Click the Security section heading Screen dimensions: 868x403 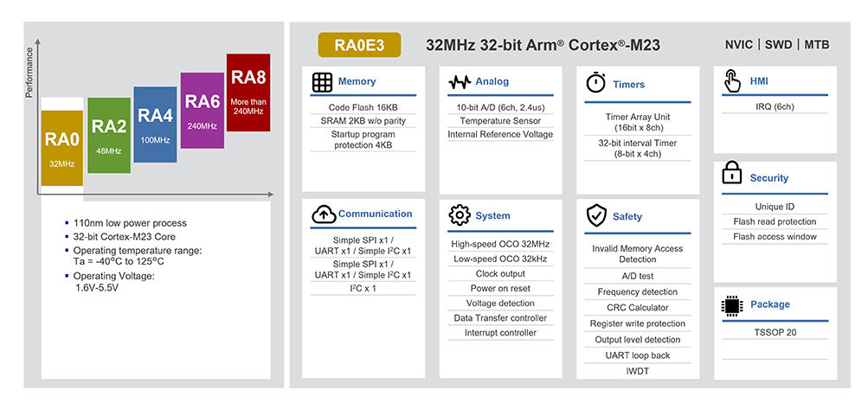tap(768, 178)
